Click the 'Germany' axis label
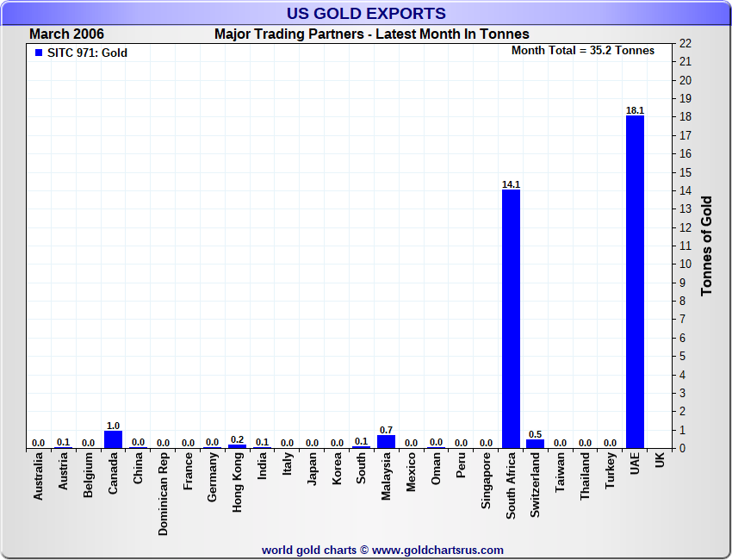Viewport: 732px width, 560px height. pos(213,477)
